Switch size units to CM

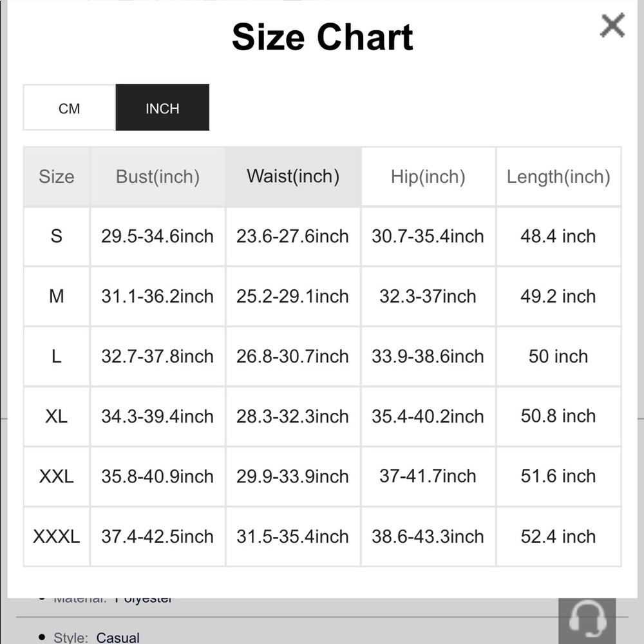[x=69, y=108]
